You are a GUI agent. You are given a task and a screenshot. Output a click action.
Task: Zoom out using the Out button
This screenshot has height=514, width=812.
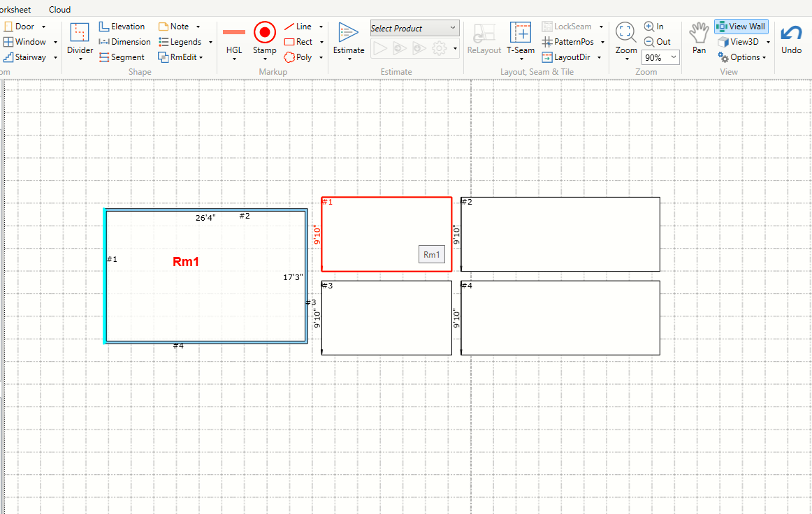[x=657, y=42]
